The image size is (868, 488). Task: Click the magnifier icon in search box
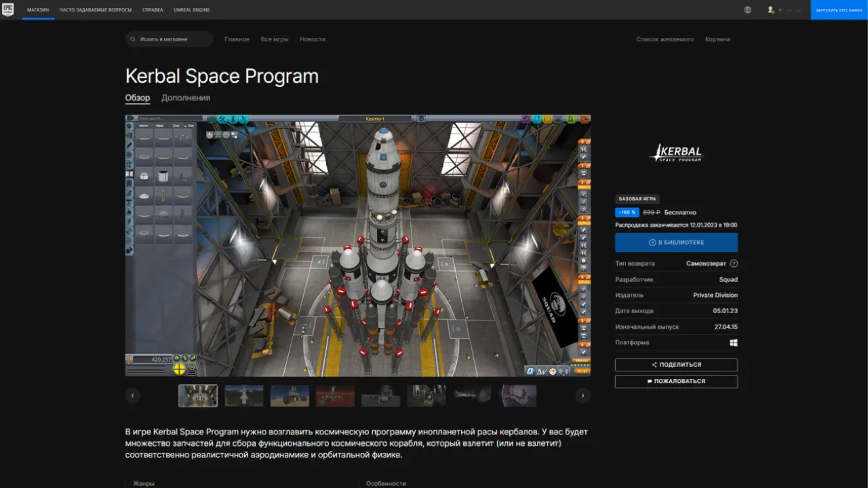tap(134, 39)
